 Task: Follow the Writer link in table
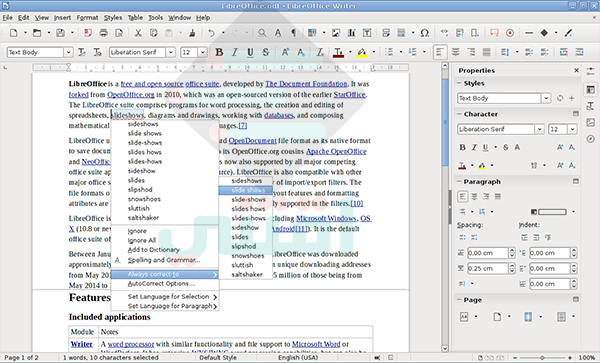pyautogui.click(x=82, y=344)
